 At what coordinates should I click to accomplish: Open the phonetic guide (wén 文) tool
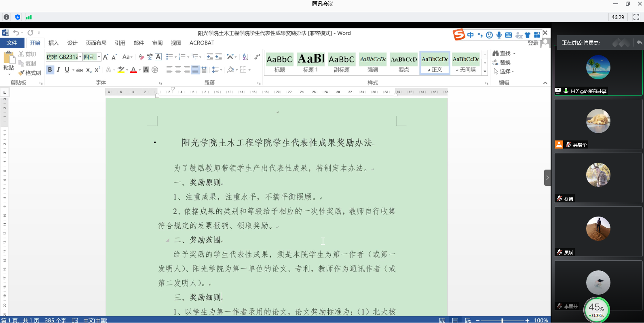tap(150, 57)
